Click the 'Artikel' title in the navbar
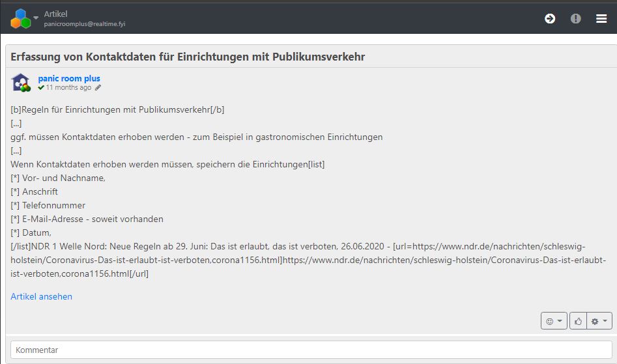This screenshot has height=364, width=617. pyautogui.click(x=56, y=14)
